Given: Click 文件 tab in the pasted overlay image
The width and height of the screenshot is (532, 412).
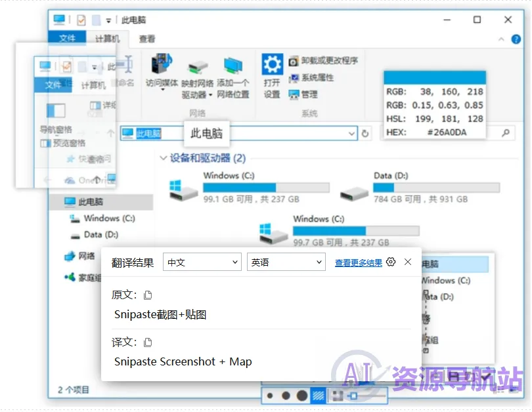Looking at the screenshot, I should click(x=53, y=85).
